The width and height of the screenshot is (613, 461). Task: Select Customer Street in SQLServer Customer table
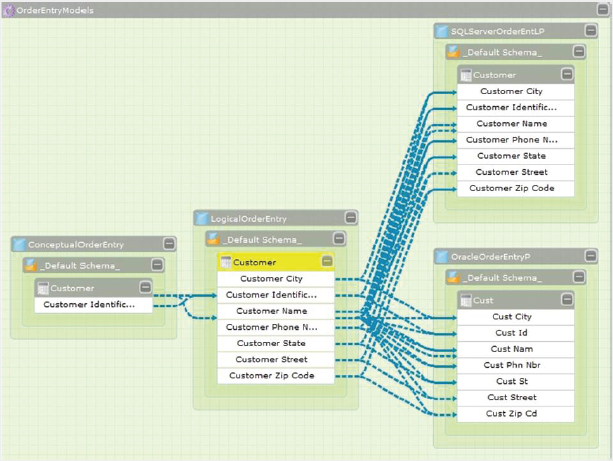tap(516, 172)
